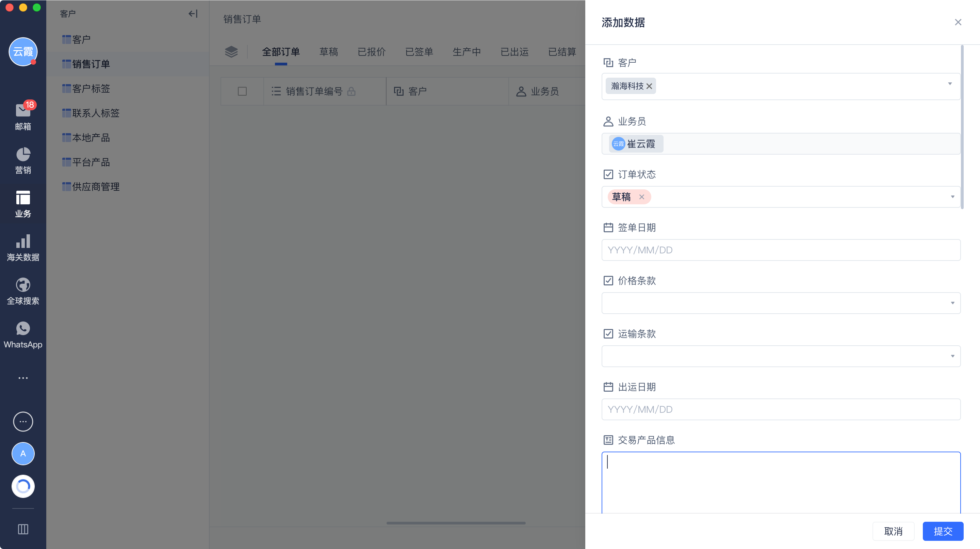
Task: Open the 价格条款 dropdown
Action: click(x=781, y=303)
